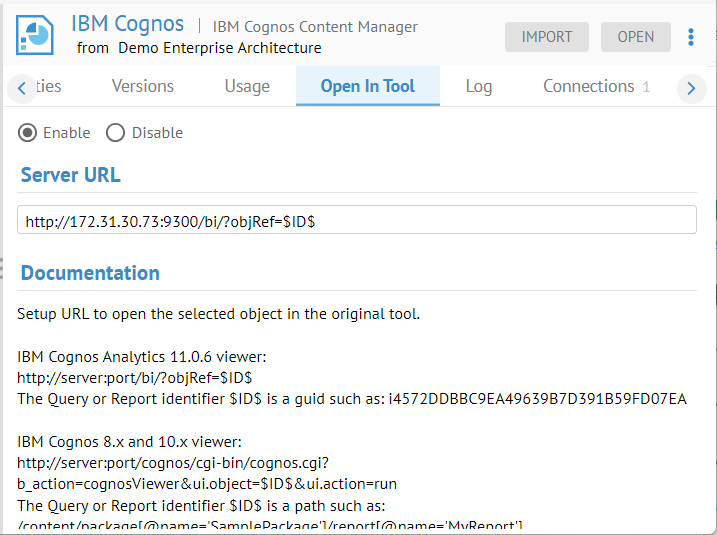Open the three-dot more options menu
Viewport: 717px width, 535px height.
[691, 37]
